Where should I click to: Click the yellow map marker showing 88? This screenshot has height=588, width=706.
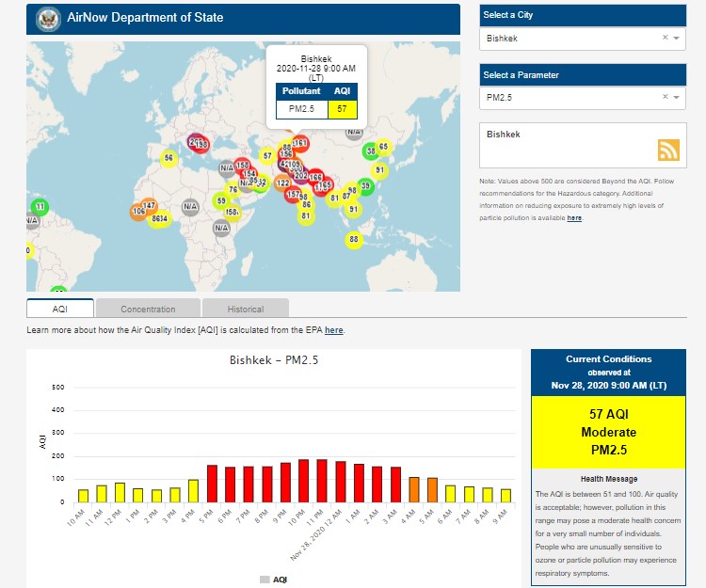[354, 240]
